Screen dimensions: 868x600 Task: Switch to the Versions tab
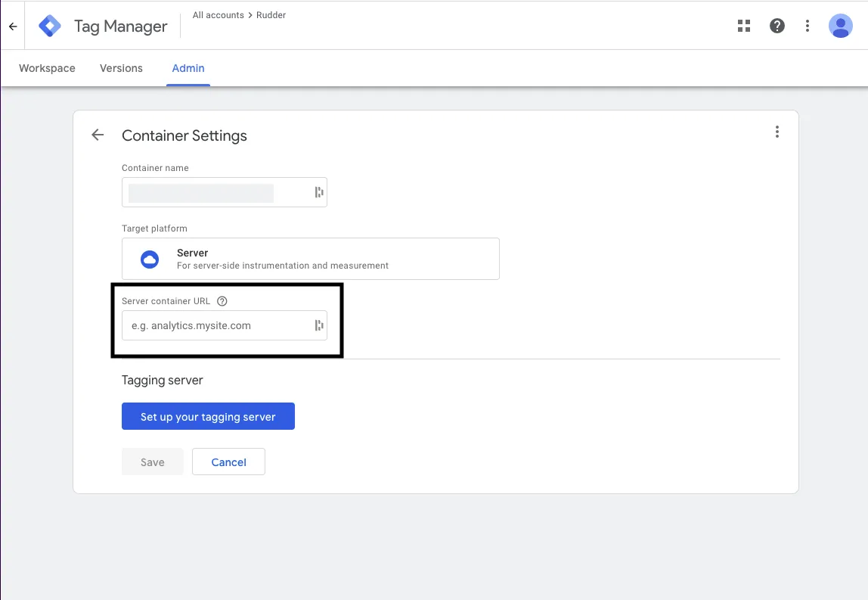click(x=121, y=68)
